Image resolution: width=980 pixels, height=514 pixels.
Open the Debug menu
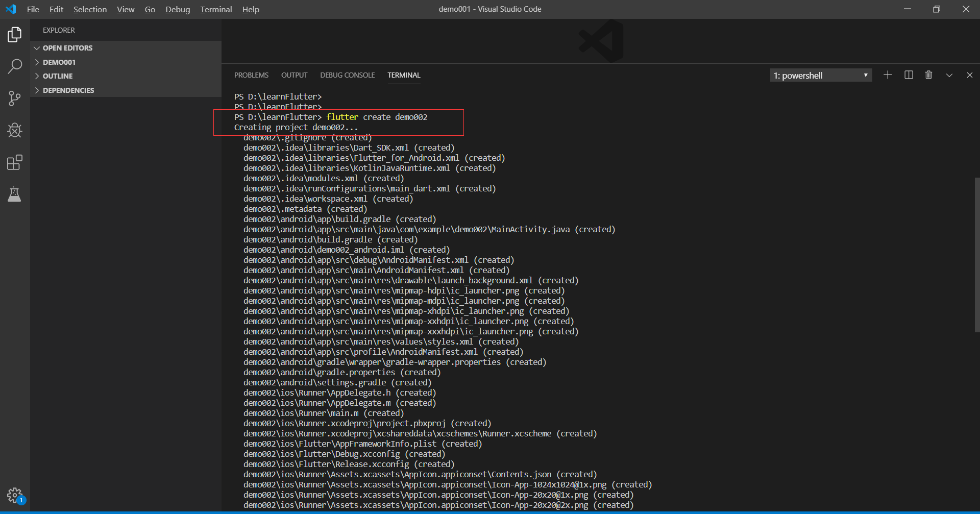pos(178,9)
